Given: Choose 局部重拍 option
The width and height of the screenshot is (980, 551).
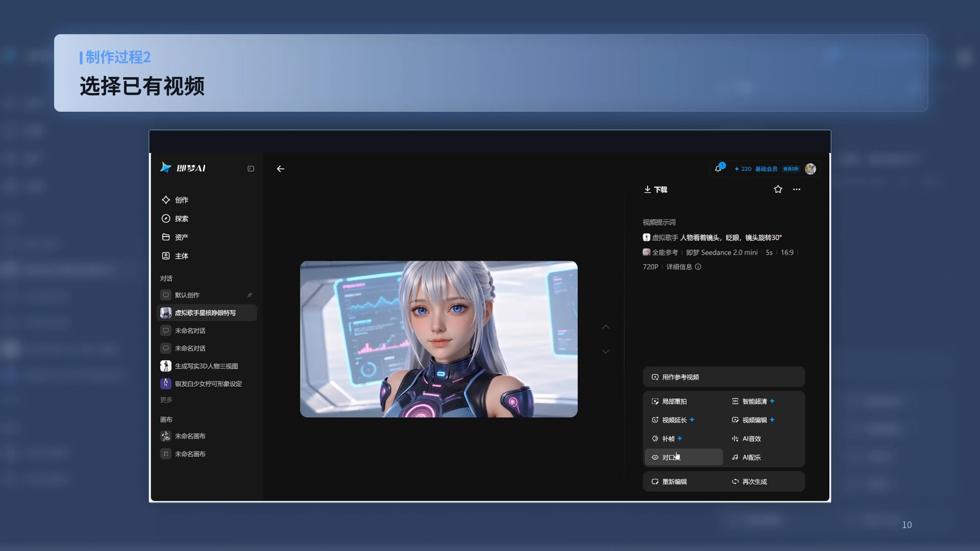Looking at the screenshot, I should pyautogui.click(x=684, y=402).
